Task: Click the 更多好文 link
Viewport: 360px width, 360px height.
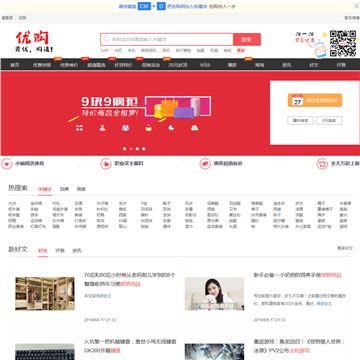Action: coord(345,248)
